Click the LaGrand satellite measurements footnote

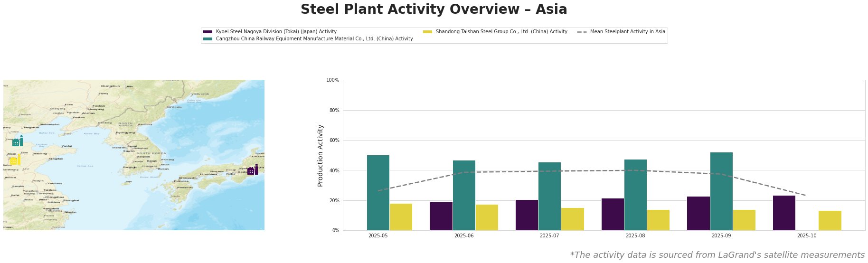click(717, 255)
